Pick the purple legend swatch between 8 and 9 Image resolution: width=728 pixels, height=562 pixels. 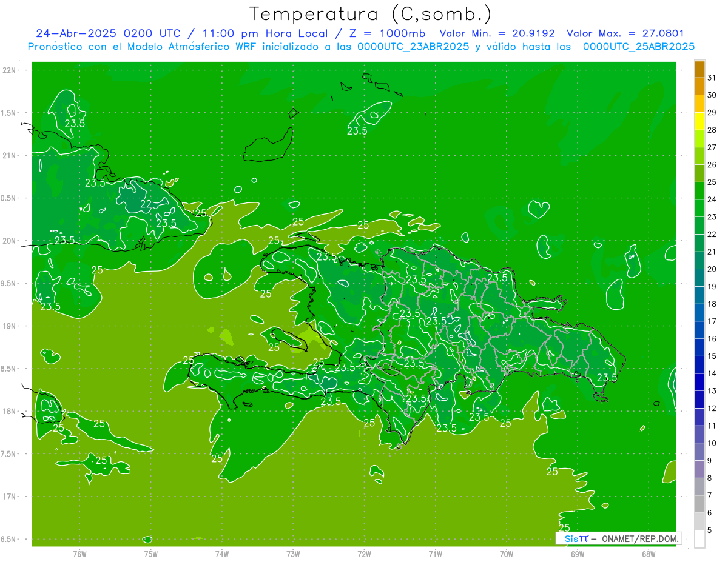[699, 469]
